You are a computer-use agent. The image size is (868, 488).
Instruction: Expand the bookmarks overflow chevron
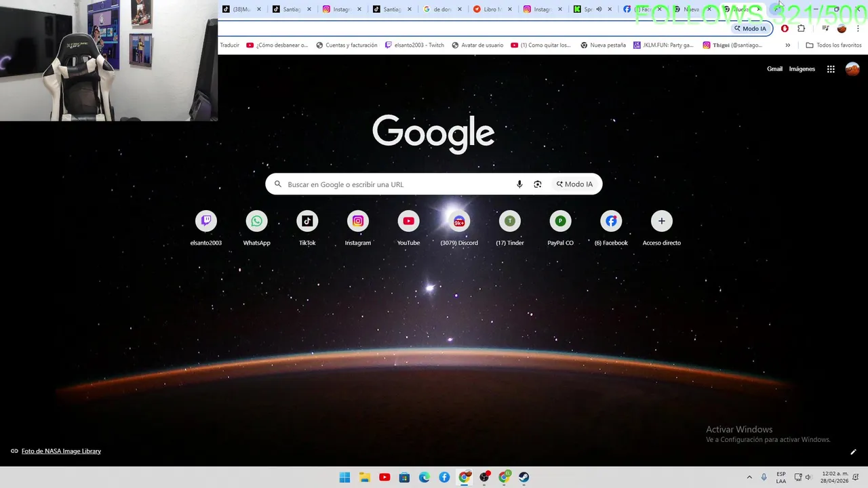point(787,45)
